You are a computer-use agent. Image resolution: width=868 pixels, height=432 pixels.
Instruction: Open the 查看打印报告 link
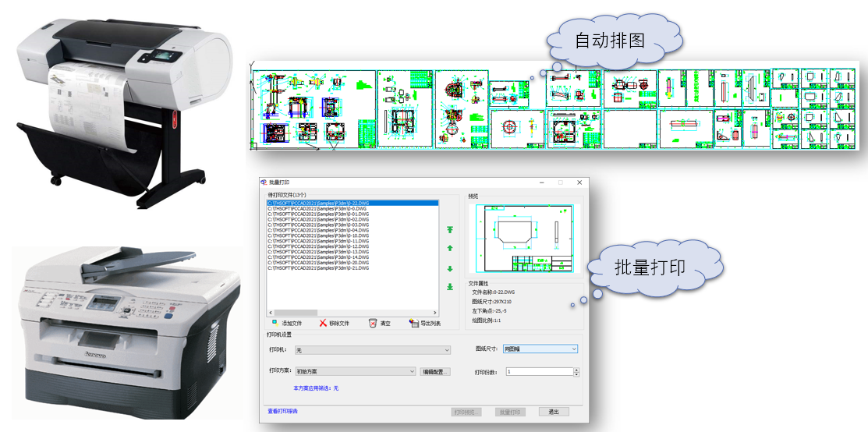283,411
